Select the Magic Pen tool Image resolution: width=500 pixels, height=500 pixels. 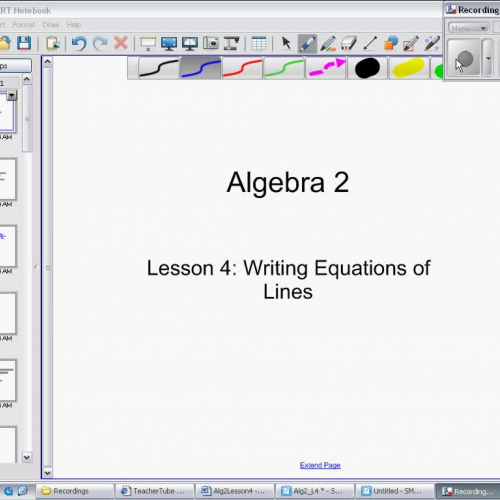[432, 44]
